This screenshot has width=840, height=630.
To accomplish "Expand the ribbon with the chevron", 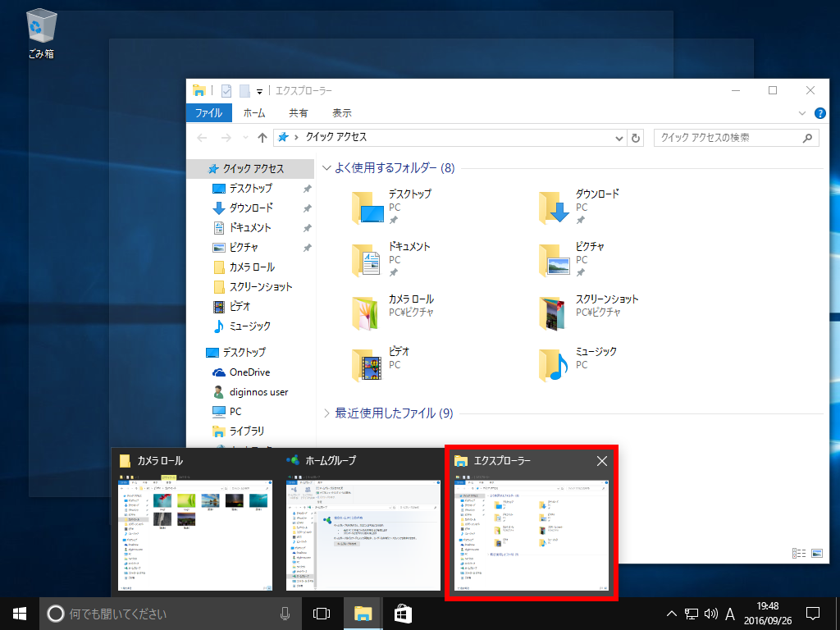I will [x=802, y=113].
